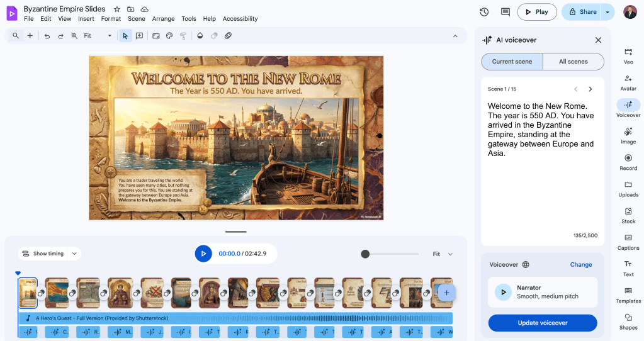Open version history clock icon

tap(484, 12)
